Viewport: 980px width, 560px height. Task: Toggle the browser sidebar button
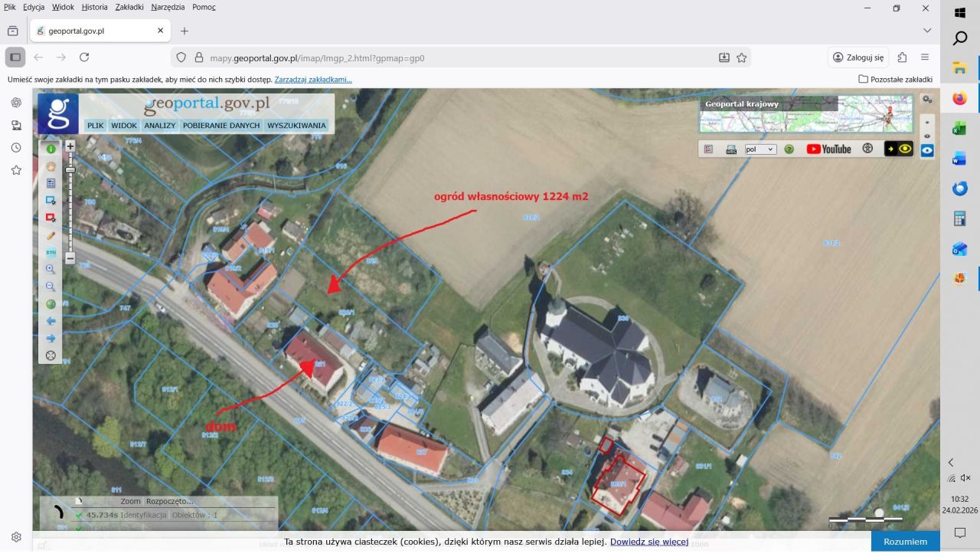click(15, 57)
